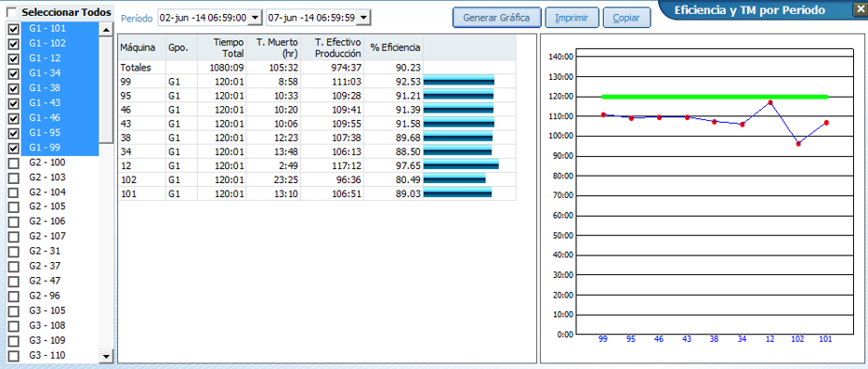Open the end date period dropdown
868x369 pixels.
(x=363, y=18)
